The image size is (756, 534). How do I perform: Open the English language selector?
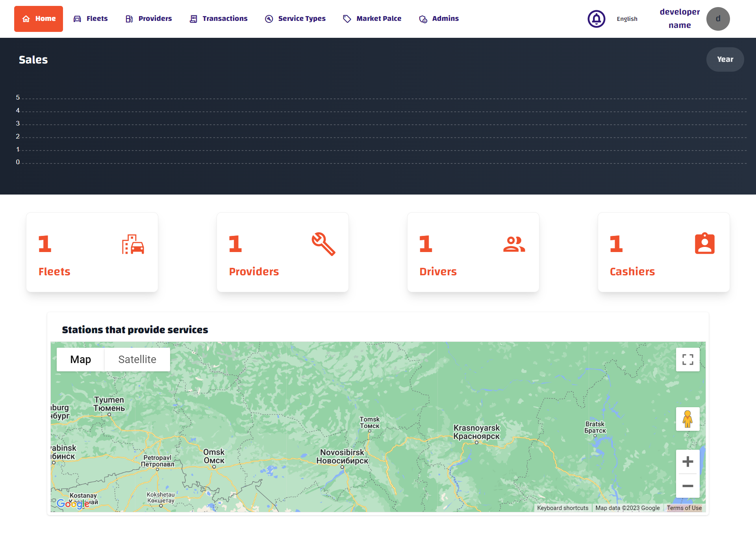627,19
